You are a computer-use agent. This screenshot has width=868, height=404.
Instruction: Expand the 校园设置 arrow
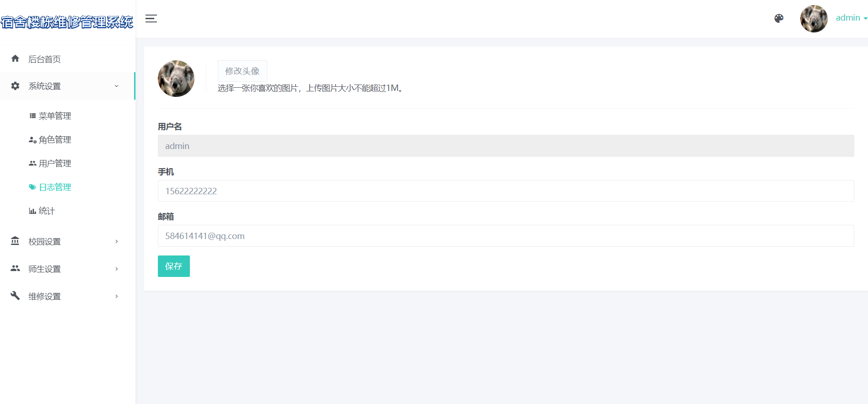(116, 241)
